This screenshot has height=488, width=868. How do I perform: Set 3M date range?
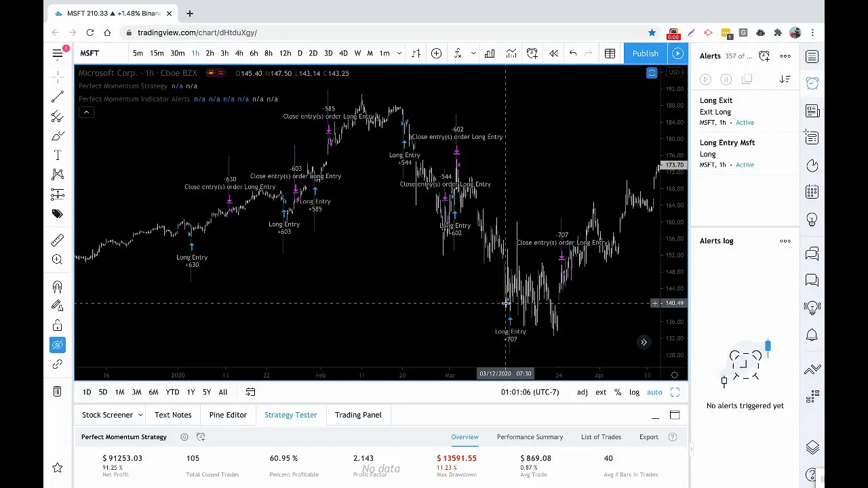click(x=136, y=392)
